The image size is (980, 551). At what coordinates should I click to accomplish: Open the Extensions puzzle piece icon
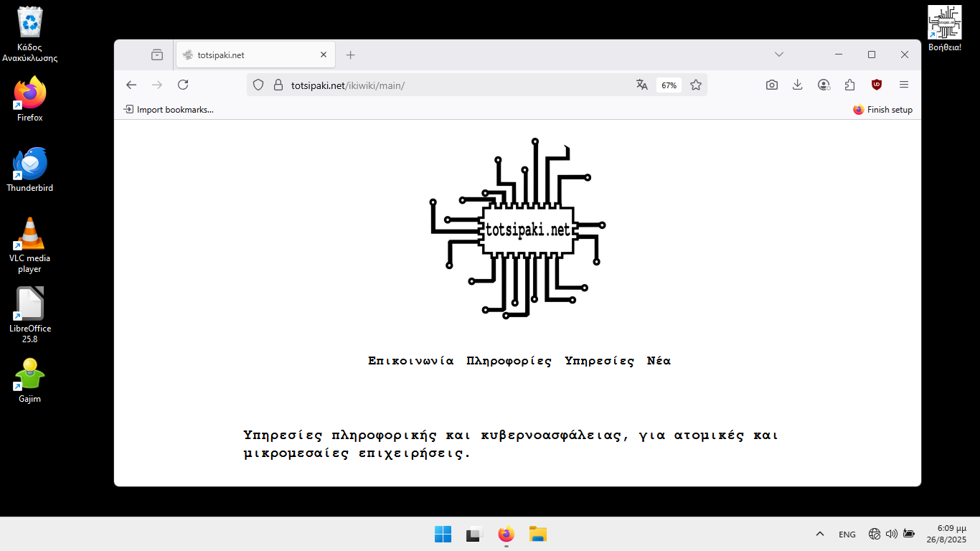849,85
